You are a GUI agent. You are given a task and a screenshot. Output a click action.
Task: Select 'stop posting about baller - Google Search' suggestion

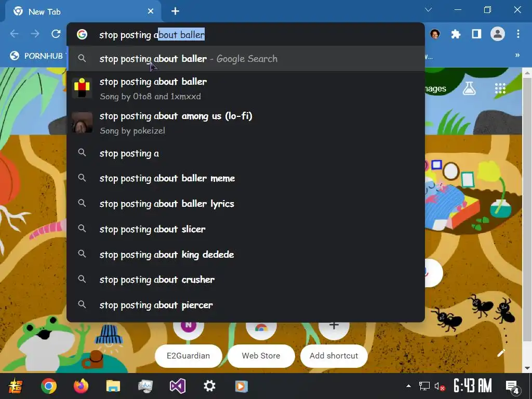pos(246,59)
